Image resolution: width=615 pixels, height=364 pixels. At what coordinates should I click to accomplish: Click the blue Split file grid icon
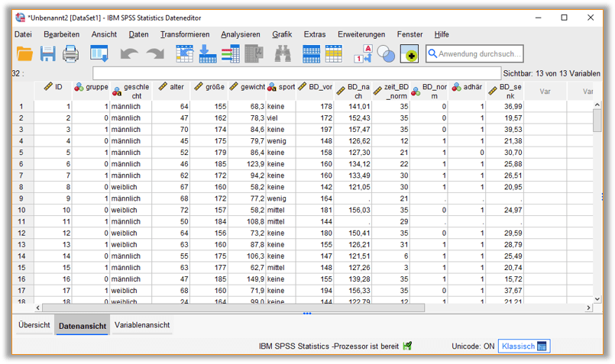tap(311, 53)
